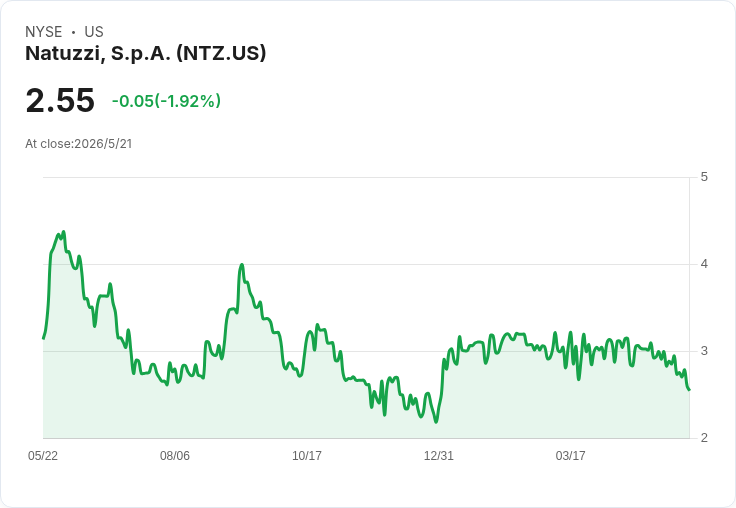This screenshot has width=736, height=508.
Task: Click the At close:2026/5/21 timestamp
Action: pyautogui.click(x=79, y=144)
